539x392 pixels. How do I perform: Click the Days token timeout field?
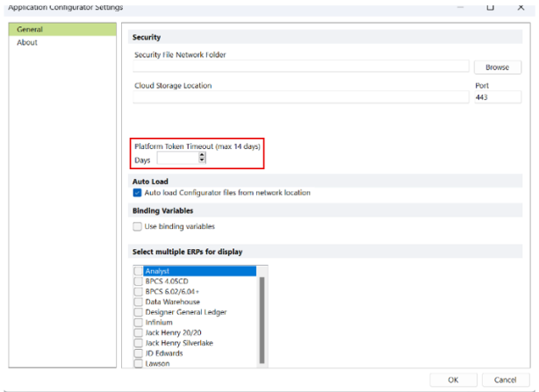coord(178,158)
